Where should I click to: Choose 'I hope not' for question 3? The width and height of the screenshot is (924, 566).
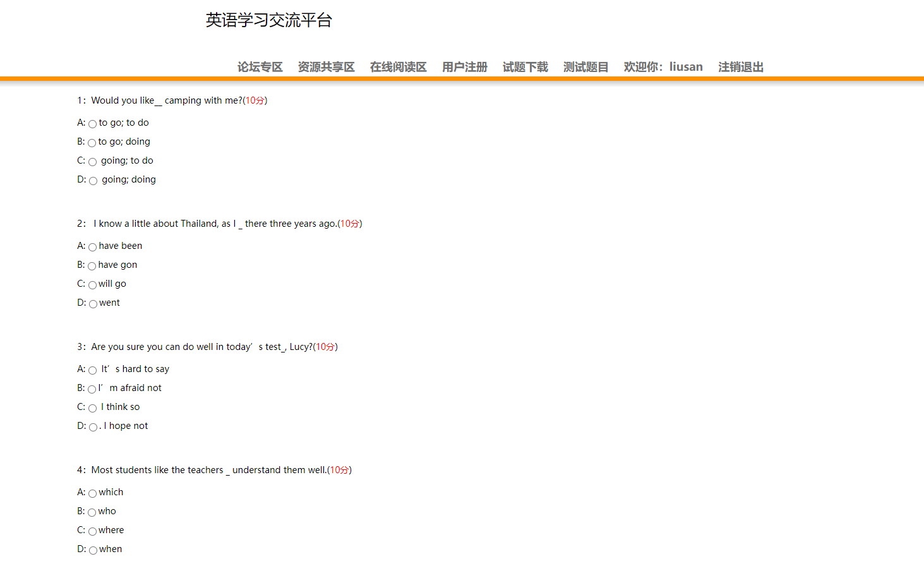click(x=93, y=427)
